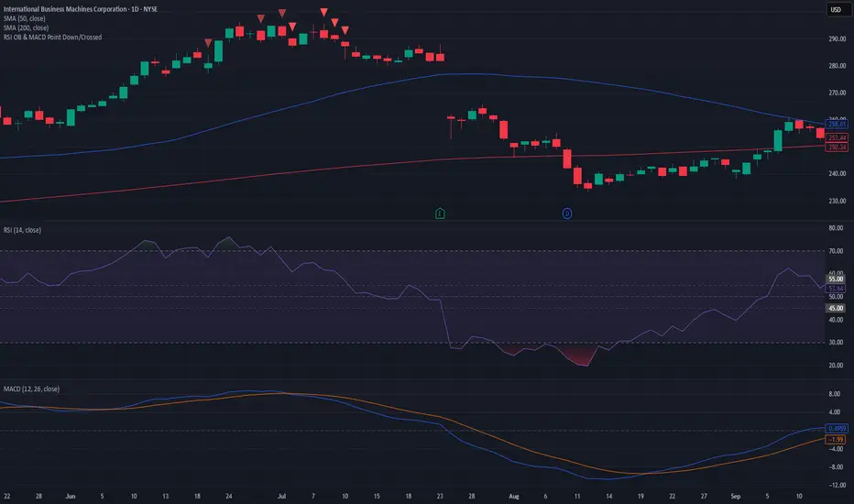Click the red 253.44 last price label

point(837,137)
